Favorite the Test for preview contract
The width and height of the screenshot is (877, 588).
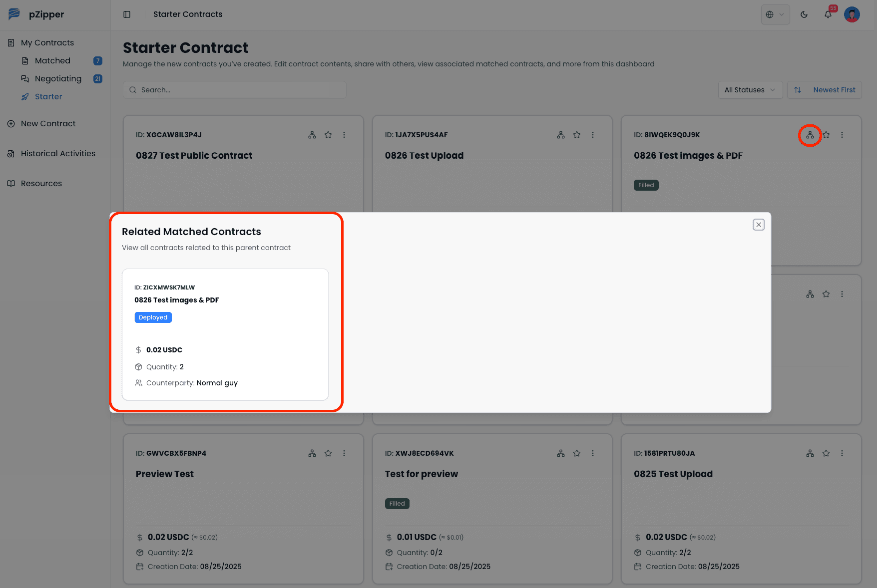[577, 453]
